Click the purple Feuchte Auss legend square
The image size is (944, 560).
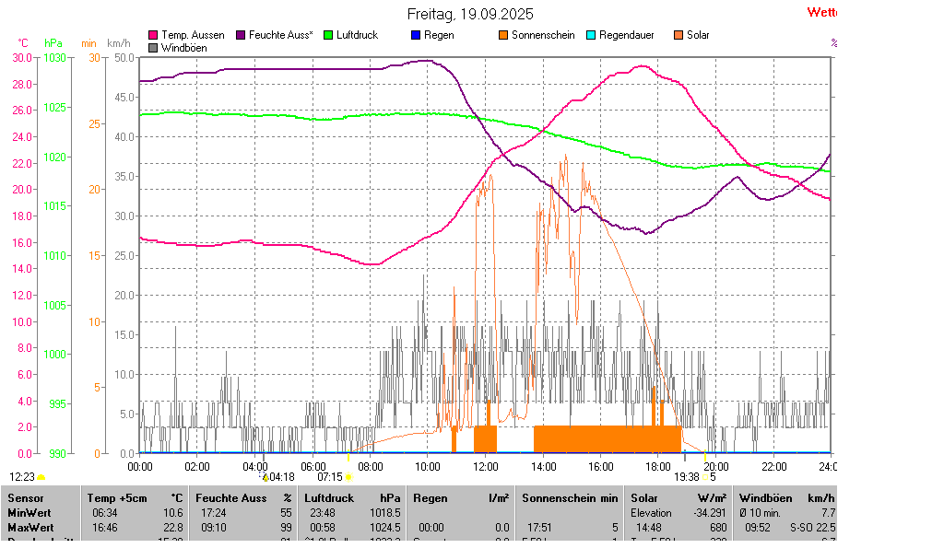[242, 35]
